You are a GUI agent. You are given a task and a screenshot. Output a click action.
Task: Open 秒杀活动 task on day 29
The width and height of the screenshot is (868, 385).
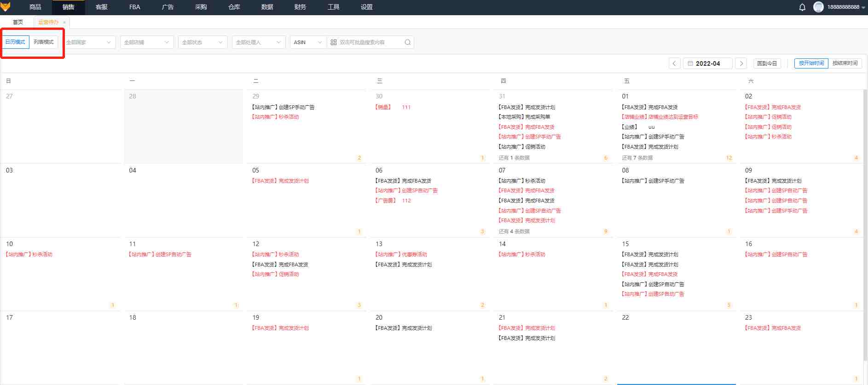click(x=275, y=117)
